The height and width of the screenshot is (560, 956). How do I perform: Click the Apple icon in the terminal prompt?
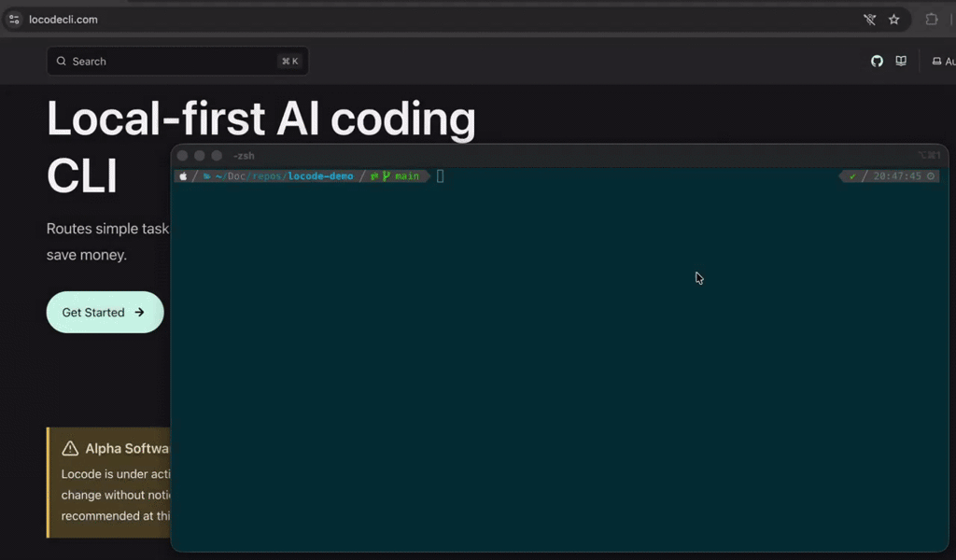[182, 175]
